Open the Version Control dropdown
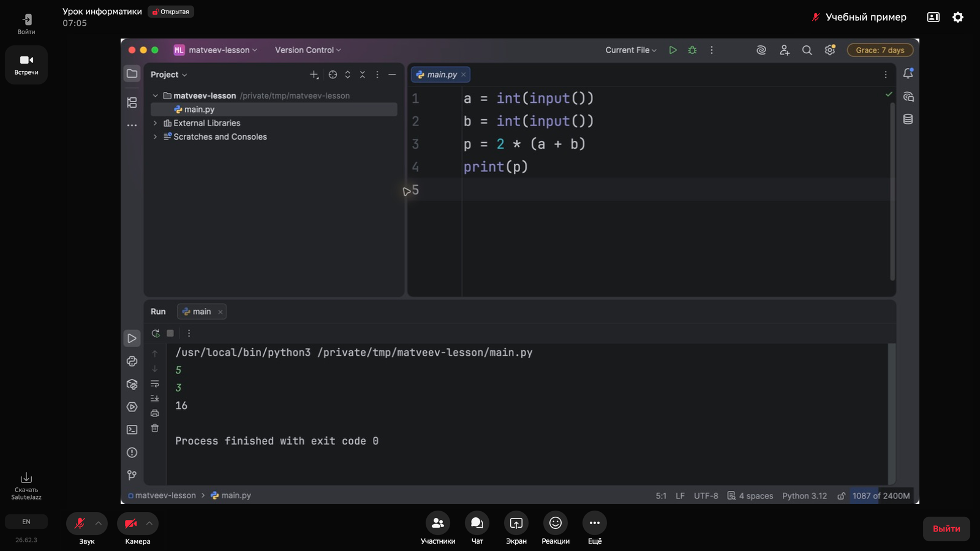Screen dimensions: 980x551 pos(308,50)
